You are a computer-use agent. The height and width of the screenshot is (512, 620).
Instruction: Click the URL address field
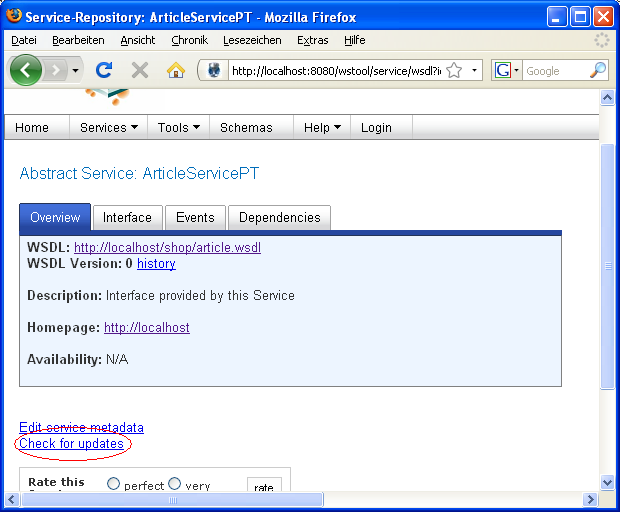[x=336, y=71]
